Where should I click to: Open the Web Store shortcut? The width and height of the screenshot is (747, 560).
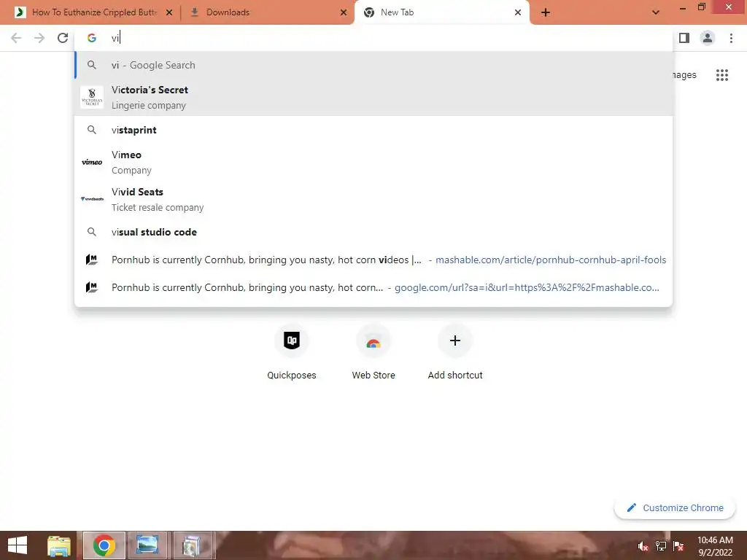373,354
